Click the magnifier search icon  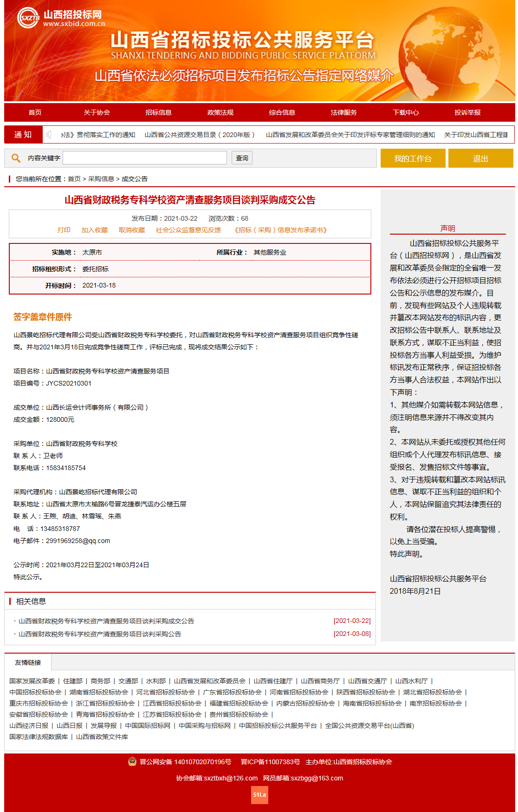click(x=16, y=158)
